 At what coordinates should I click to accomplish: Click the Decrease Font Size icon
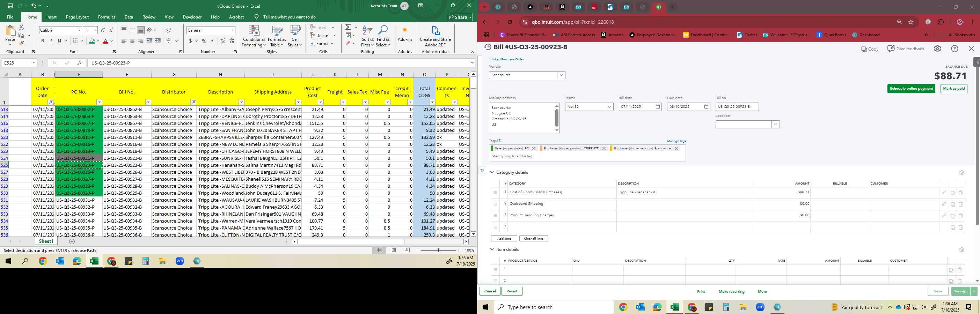tap(111, 30)
